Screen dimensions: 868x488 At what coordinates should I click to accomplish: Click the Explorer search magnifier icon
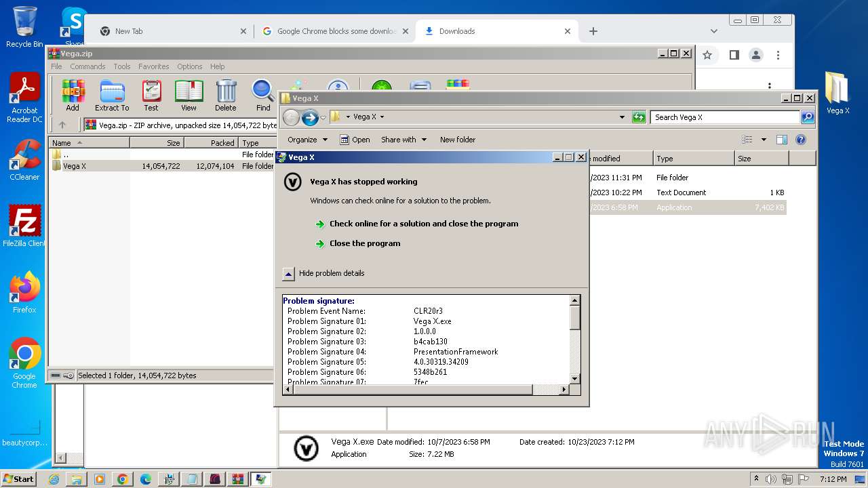(807, 117)
